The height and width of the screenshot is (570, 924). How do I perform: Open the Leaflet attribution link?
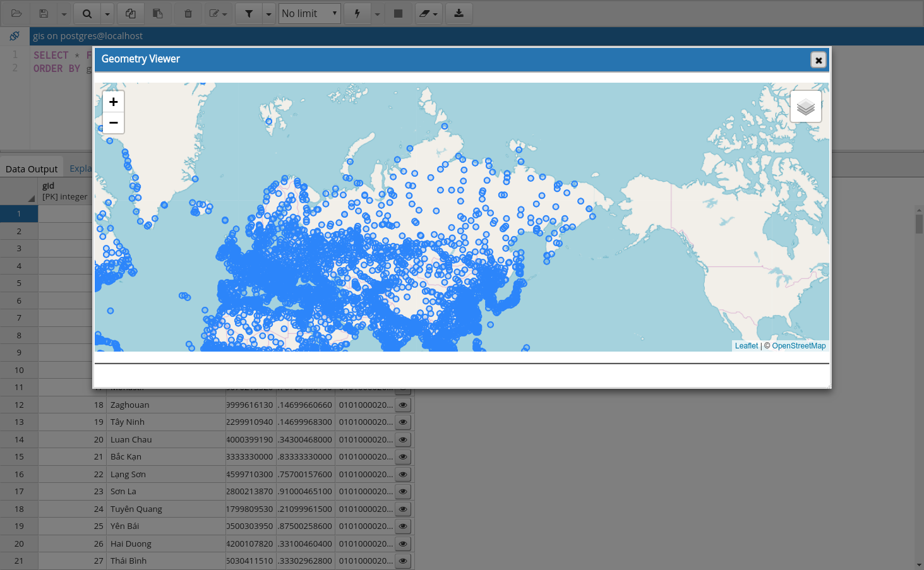click(746, 346)
